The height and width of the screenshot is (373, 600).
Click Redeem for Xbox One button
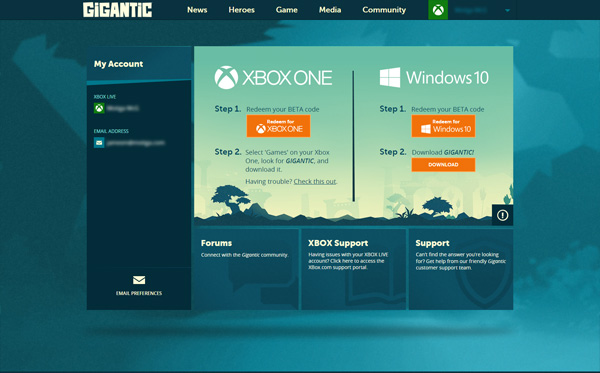(279, 126)
